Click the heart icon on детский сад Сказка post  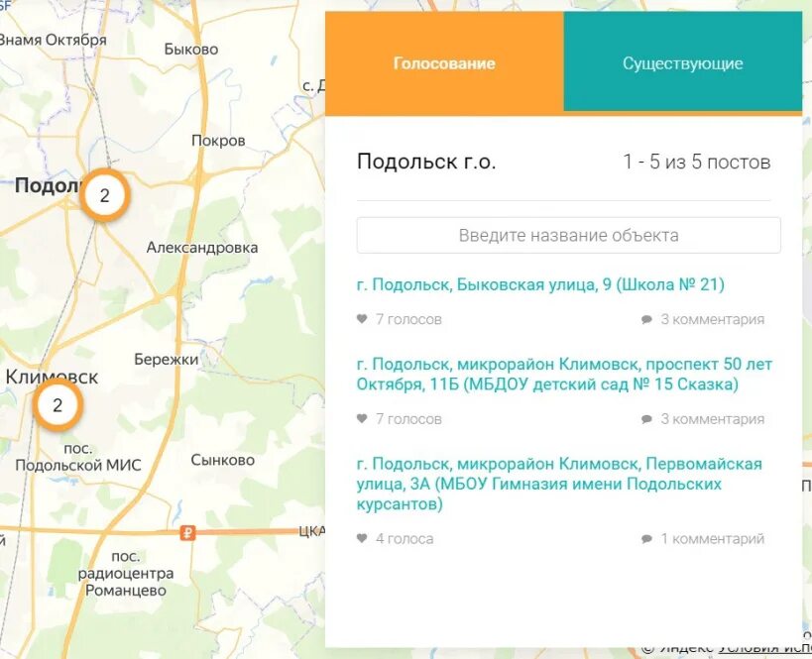(360, 418)
